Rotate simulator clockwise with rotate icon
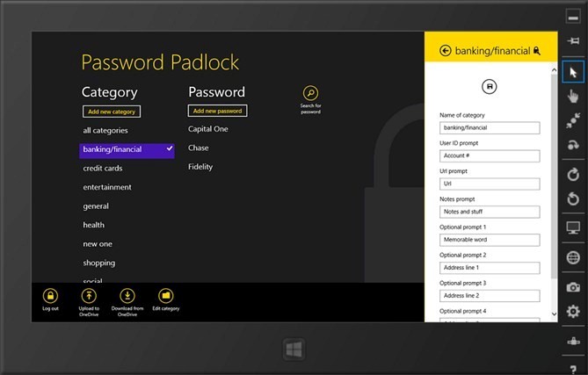The image size is (588, 375). [x=573, y=175]
